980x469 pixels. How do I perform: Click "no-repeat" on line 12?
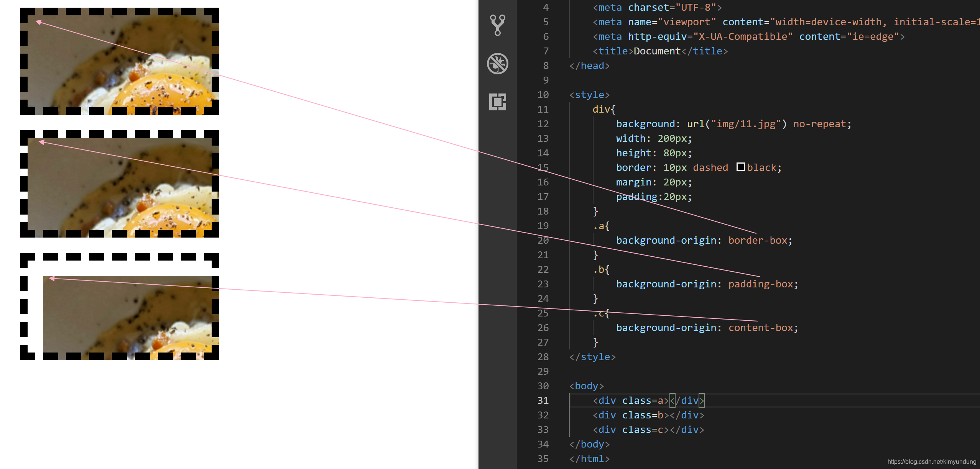click(819, 124)
